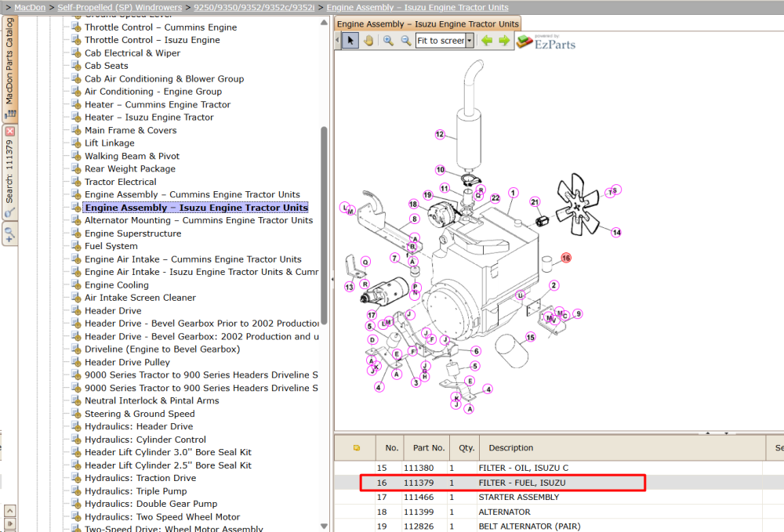Open Cab Air Conditioning & Blower Group
Viewport: 784px width, 532px height.
tap(164, 78)
